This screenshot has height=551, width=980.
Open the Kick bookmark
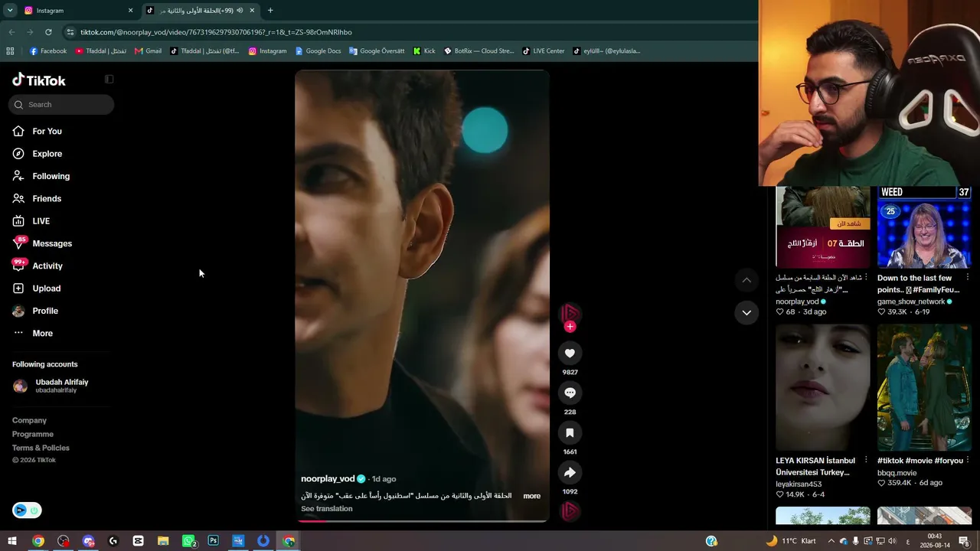[424, 51]
